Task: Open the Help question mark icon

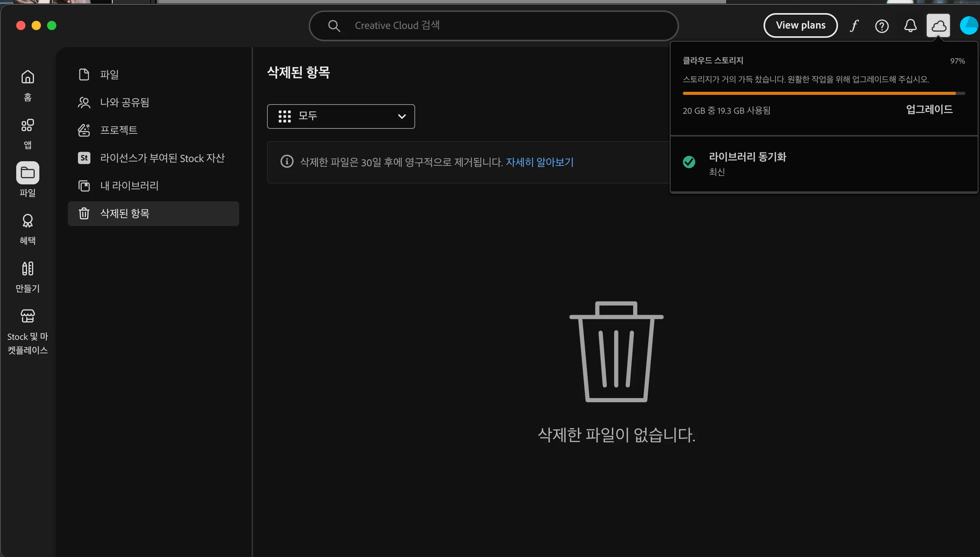Action: click(x=882, y=26)
